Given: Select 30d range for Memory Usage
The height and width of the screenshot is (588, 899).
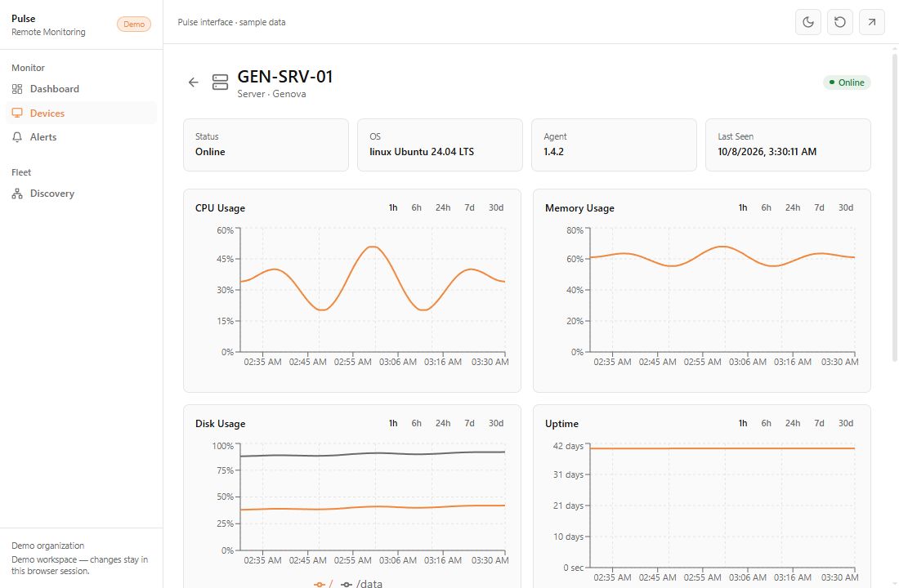Looking at the screenshot, I should point(846,207).
